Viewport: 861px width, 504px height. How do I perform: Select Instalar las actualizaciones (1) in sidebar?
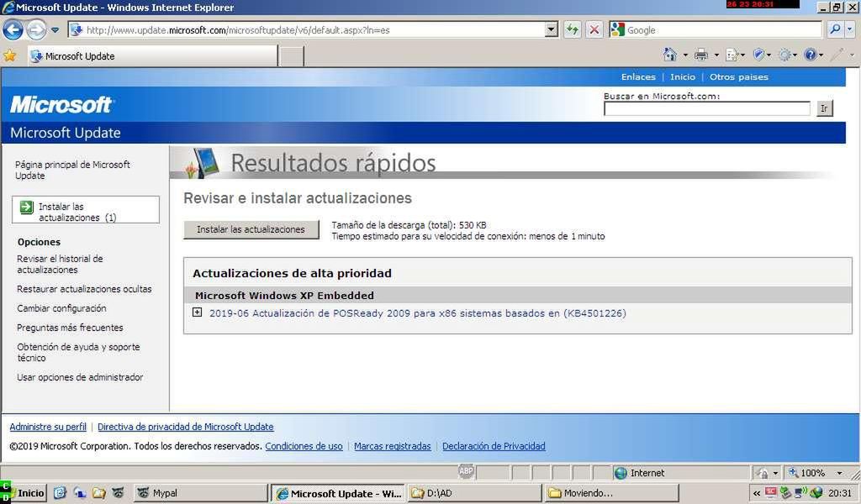[86, 210]
